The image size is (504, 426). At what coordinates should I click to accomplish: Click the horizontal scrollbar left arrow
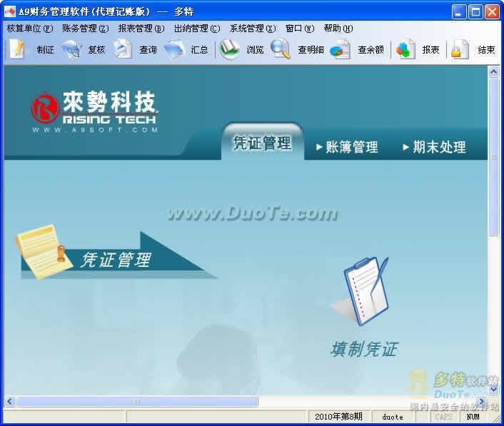tap(10, 401)
